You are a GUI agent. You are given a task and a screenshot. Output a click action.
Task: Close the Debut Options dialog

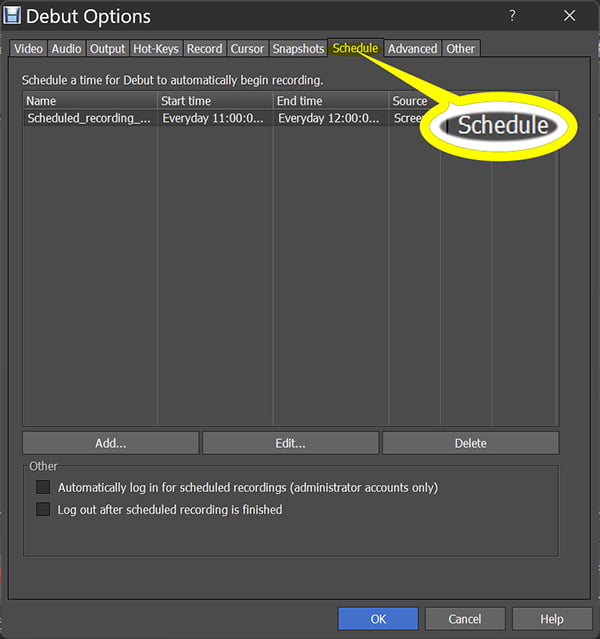[569, 16]
